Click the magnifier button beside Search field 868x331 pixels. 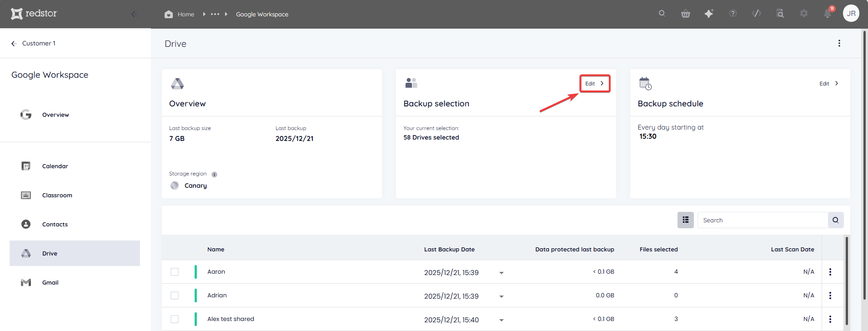(836, 220)
